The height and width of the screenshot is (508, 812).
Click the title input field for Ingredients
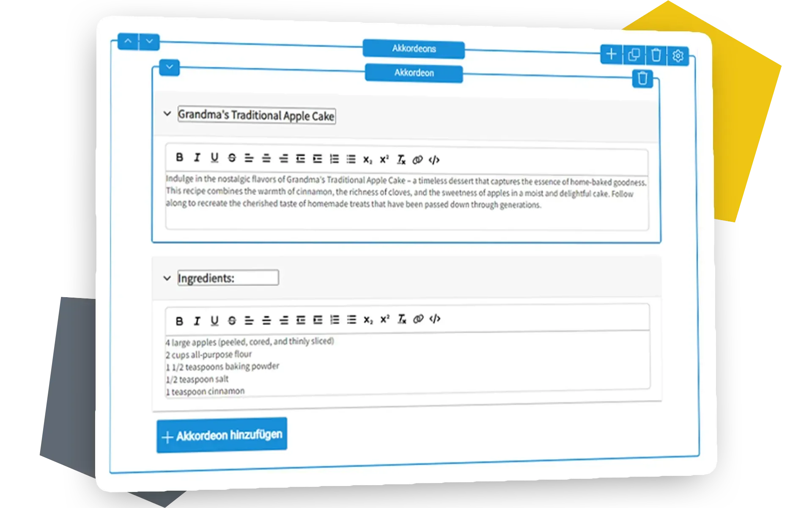[x=228, y=278]
